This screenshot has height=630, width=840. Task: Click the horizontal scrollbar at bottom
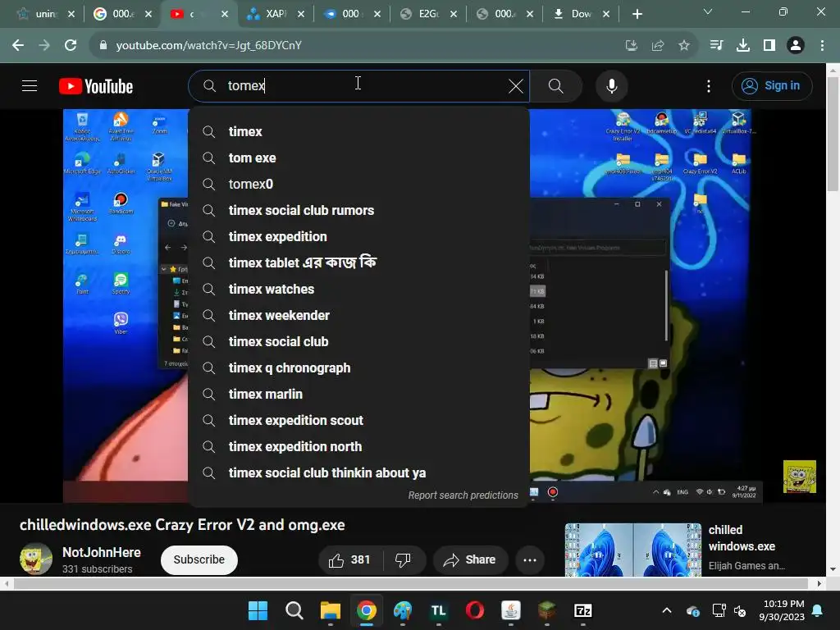(410, 583)
